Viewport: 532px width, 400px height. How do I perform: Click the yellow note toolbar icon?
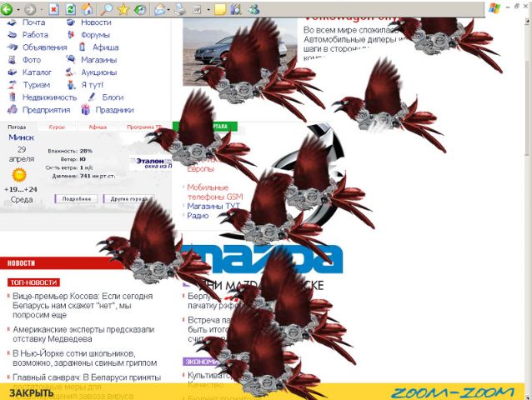[x=220, y=9]
